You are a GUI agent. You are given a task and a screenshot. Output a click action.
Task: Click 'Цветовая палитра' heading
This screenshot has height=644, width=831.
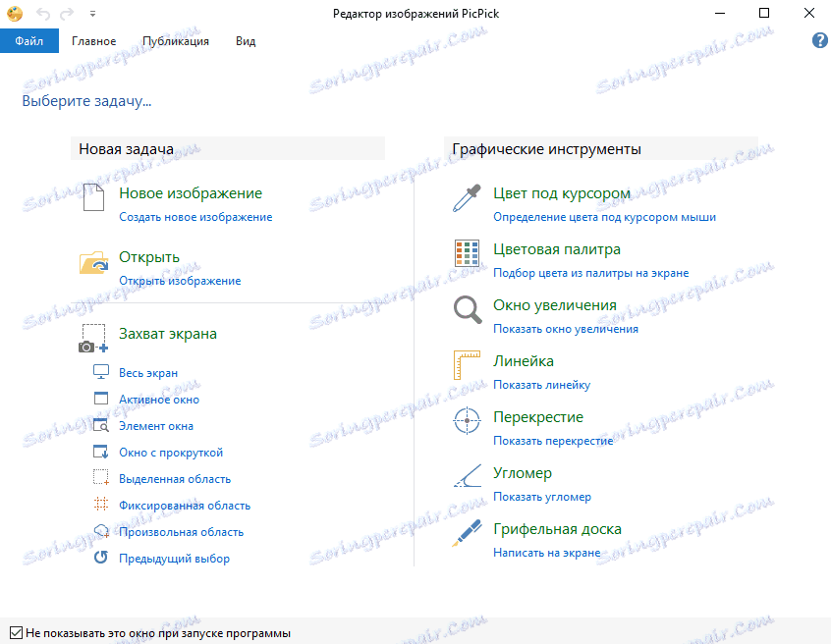click(557, 249)
